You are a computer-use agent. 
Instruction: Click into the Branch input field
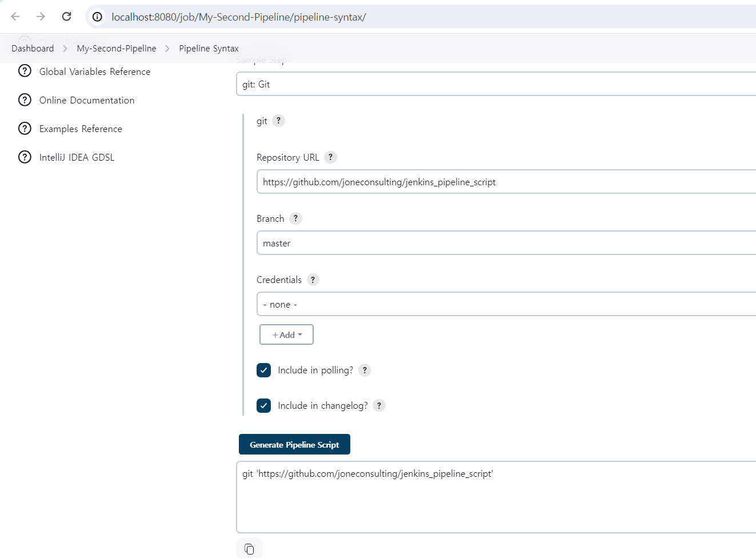tap(506, 243)
